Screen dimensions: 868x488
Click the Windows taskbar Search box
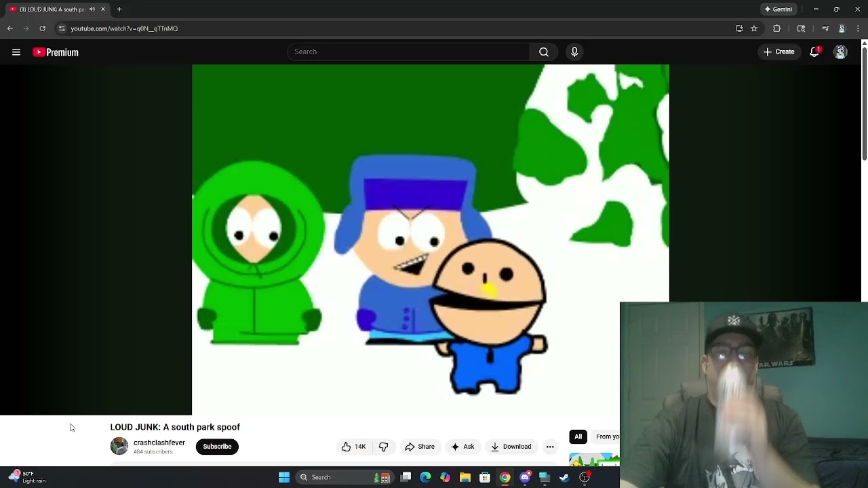(x=346, y=477)
